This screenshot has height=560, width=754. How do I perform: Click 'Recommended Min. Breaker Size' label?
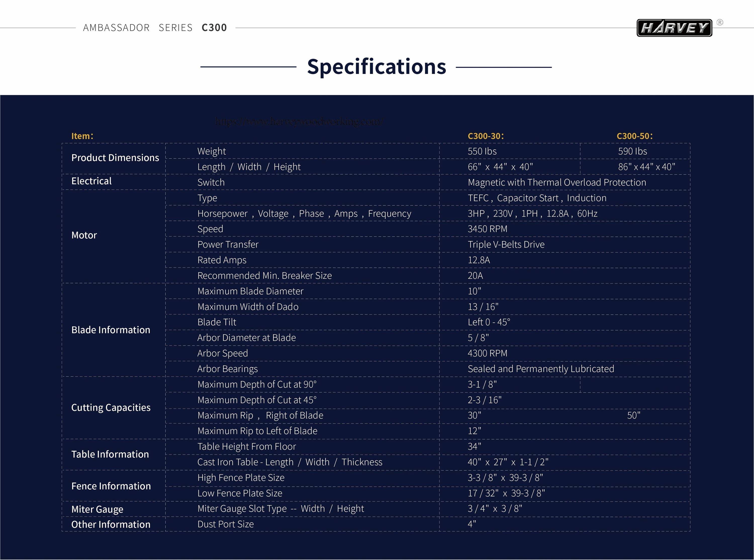pos(264,275)
